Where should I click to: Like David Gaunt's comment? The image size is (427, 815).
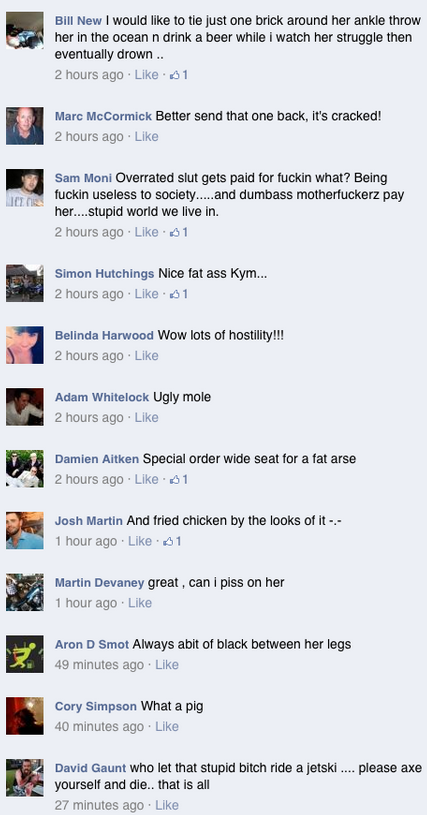click(167, 805)
